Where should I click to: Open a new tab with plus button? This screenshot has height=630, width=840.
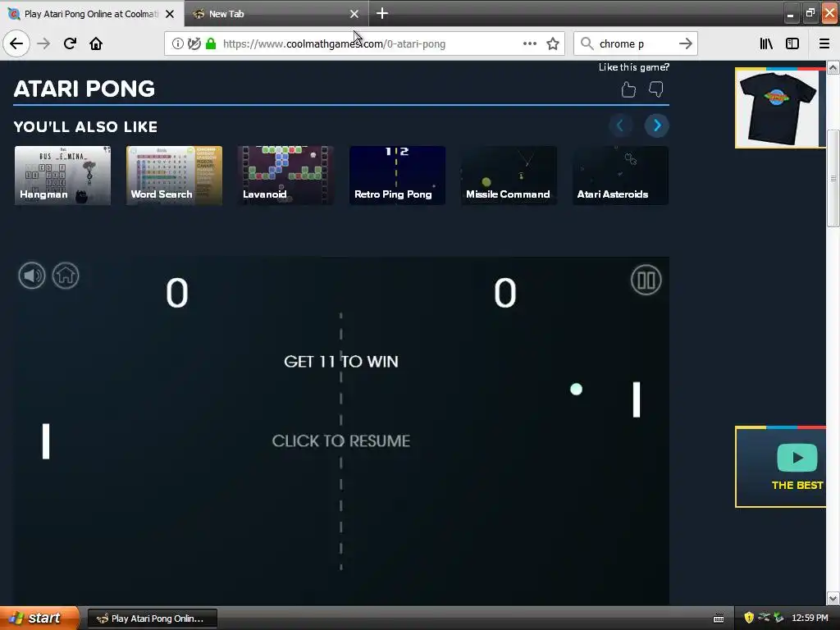point(382,13)
